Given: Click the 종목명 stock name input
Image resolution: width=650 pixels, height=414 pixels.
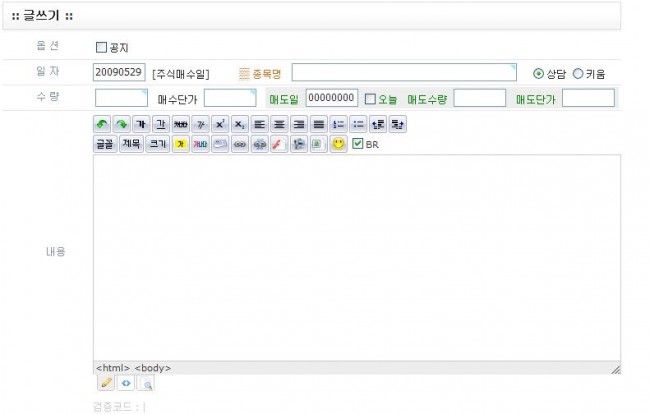Looking at the screenshot, I should pos(404,73).
